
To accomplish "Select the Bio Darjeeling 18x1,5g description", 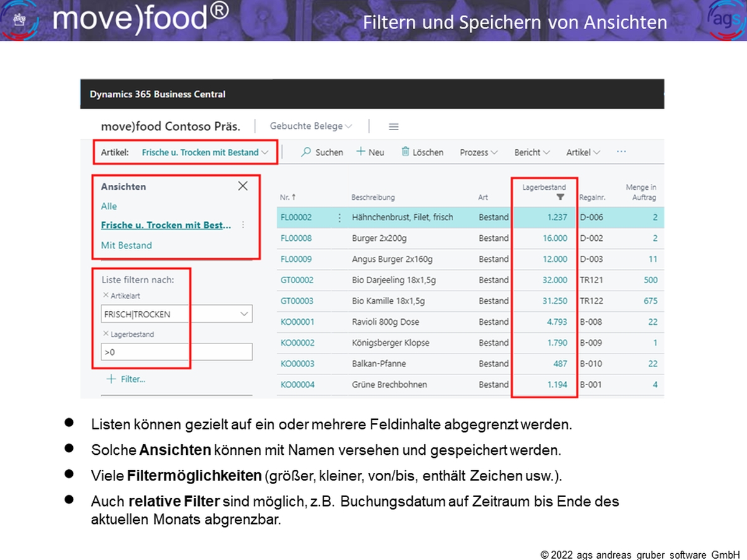I will pyautogui.click(x=394, y=280).
